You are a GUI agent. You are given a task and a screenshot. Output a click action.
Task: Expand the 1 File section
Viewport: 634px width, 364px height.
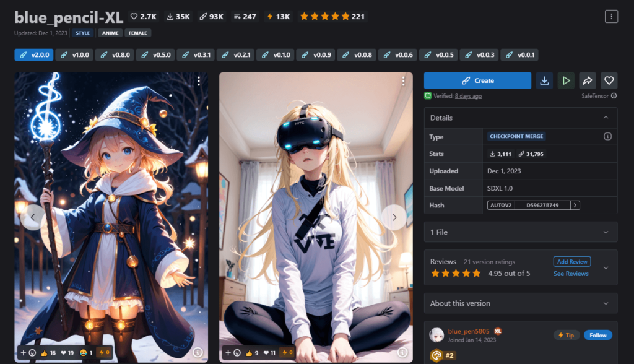pyautogui.click(x=605, y=232)
